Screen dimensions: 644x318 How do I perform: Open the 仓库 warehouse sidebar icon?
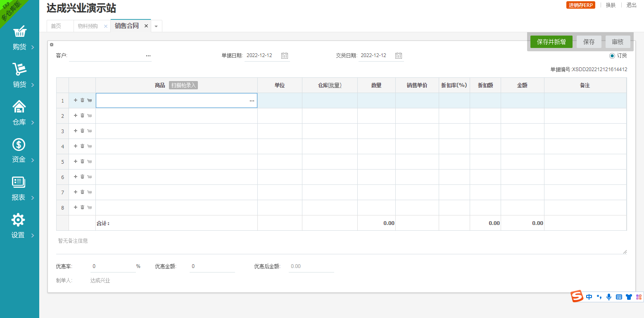click(x=19, y=107)
